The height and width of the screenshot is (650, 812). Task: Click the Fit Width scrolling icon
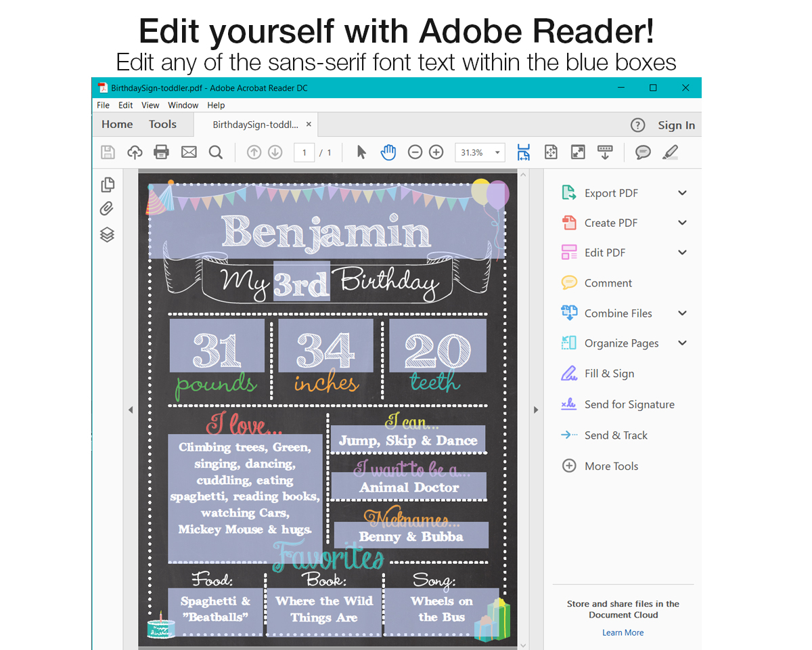tap(524, 152)
